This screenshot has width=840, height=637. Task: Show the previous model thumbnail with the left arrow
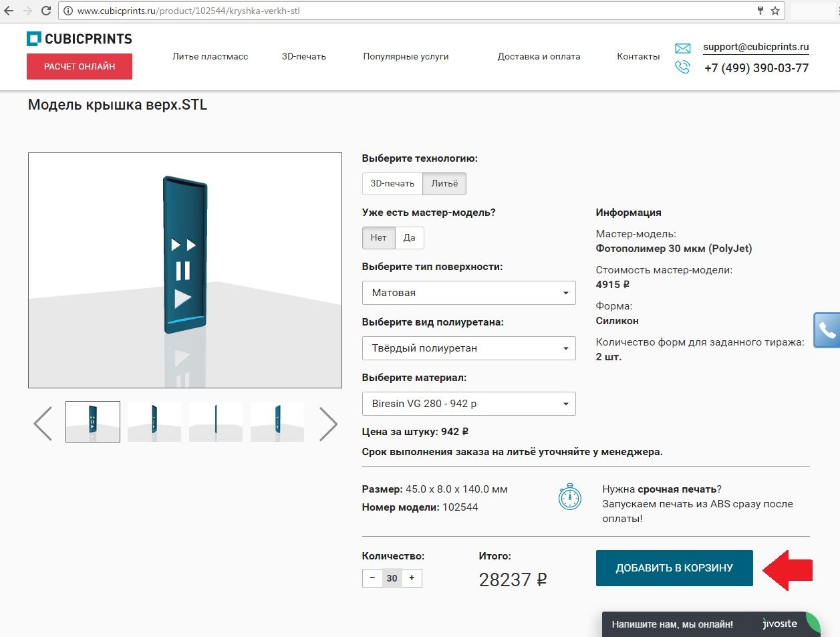43,424
